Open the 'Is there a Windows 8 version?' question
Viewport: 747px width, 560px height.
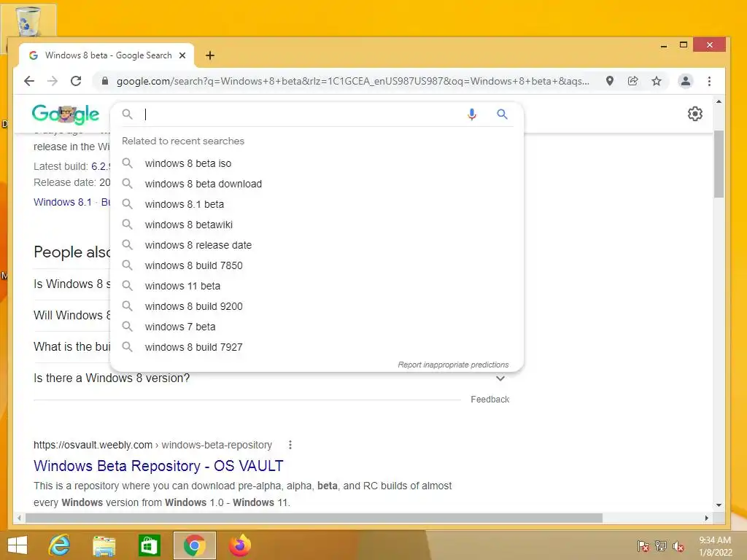pos(112,378)
